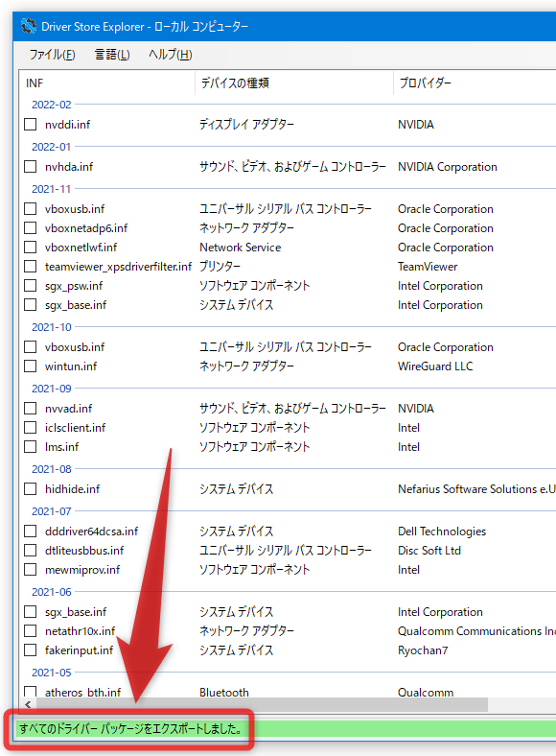Tick the hidhide.inf checkbox
This screenshot has width=556, height=756.
point(31,489)
